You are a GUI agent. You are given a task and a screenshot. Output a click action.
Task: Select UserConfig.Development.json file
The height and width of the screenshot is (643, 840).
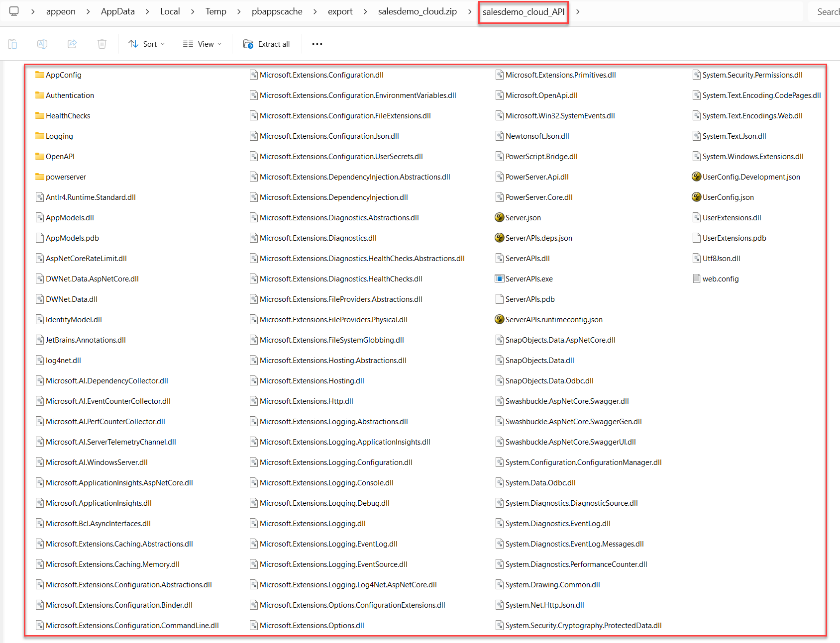point(751,177)
